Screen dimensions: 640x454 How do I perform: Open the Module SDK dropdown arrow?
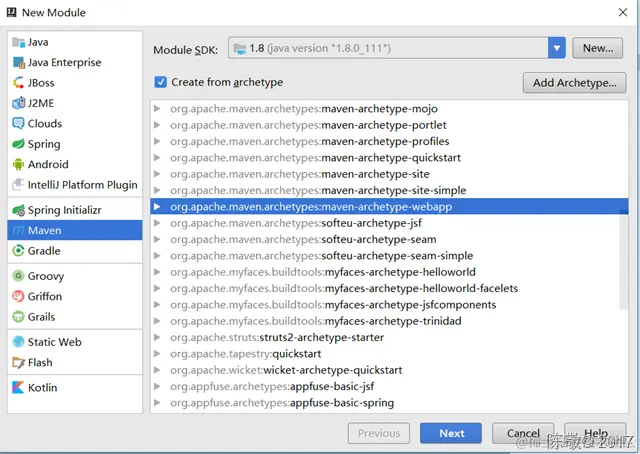tap(557, 48)
